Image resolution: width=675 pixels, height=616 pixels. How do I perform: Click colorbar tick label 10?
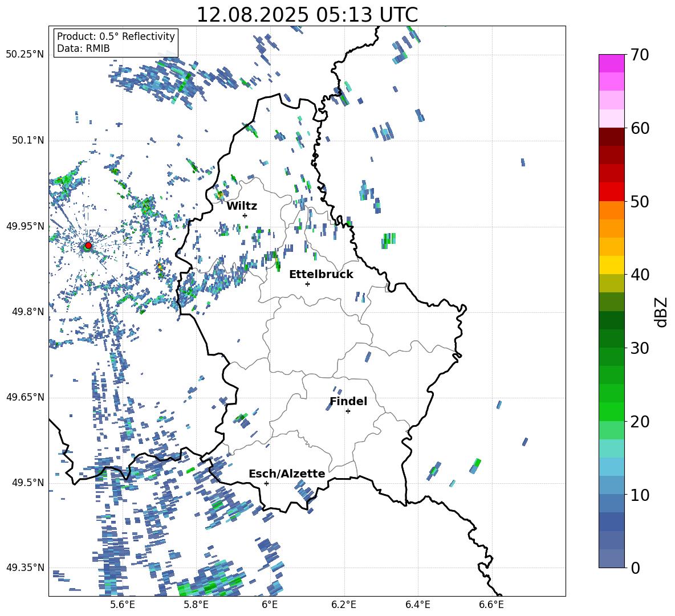640,495
